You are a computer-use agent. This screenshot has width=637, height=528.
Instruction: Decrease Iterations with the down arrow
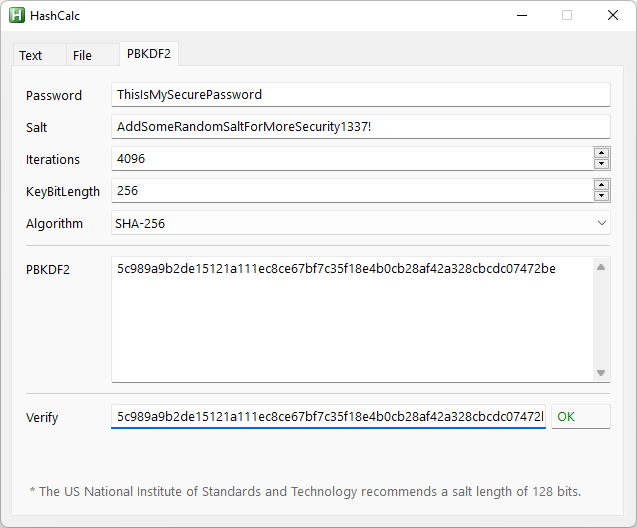coord(601,164)
